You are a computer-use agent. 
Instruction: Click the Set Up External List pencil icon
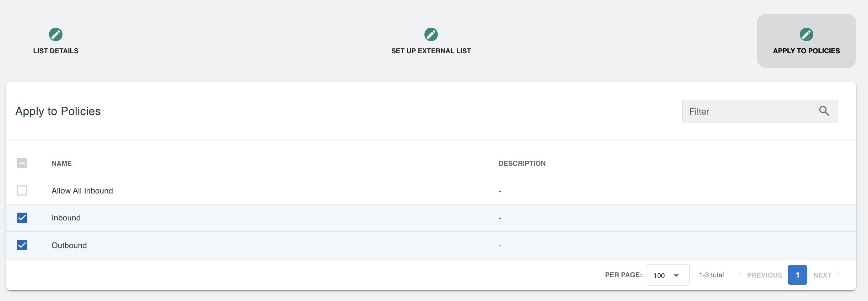[431, 34]
